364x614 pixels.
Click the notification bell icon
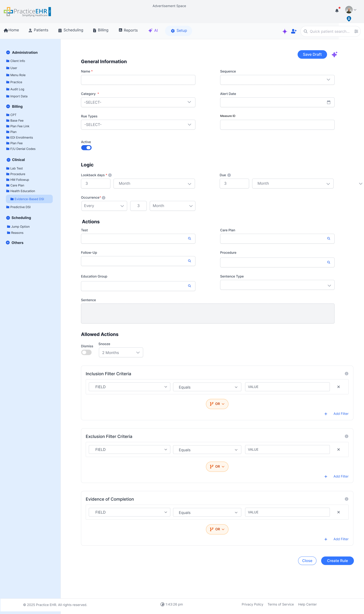[337, 10]
